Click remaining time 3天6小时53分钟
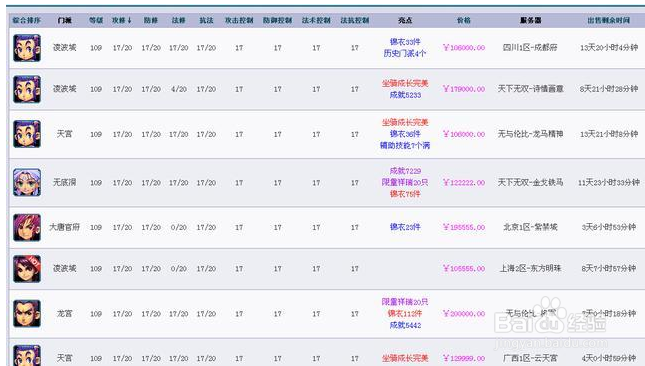The width and height of the screenshot is (645, 366). pyautogui.click(x=609, y=227)
